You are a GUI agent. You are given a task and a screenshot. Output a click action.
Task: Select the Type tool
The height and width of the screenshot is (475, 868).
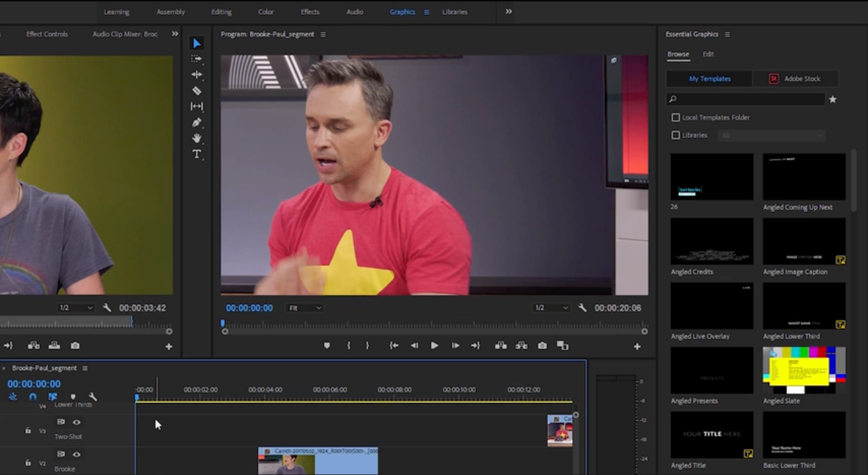(197, 154)
